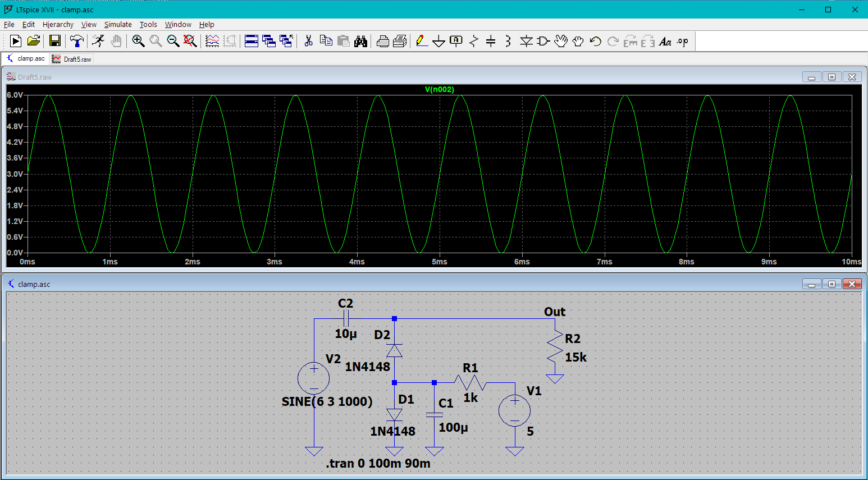Select the Resistor placement tool
Viewport: 868px width, 480px height.
point(474,41)
